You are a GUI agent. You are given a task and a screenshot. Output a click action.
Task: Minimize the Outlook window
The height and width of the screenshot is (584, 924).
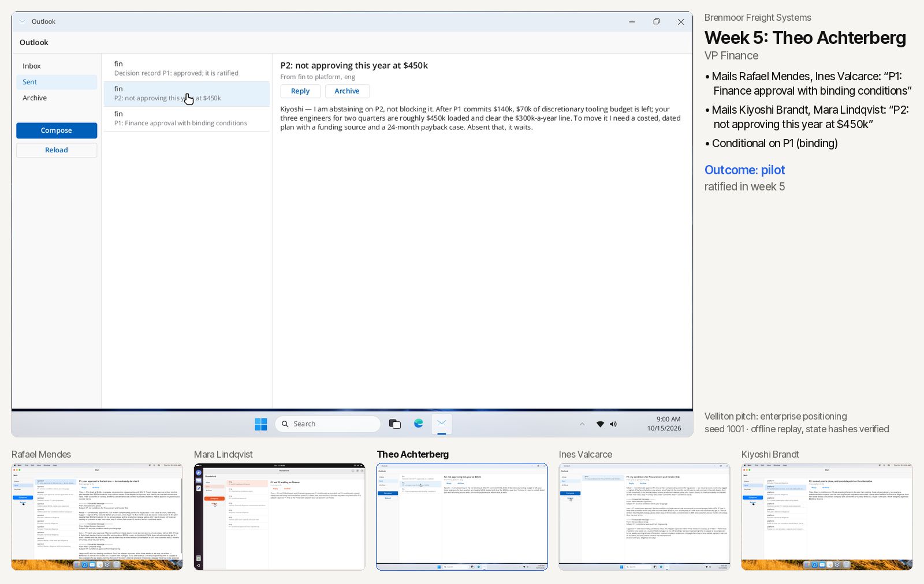632,22
